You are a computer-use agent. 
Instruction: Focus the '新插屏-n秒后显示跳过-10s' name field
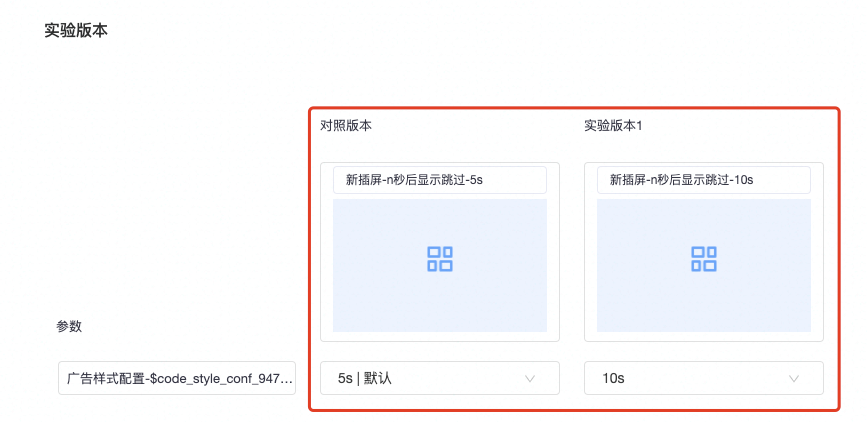click(704, 180)
